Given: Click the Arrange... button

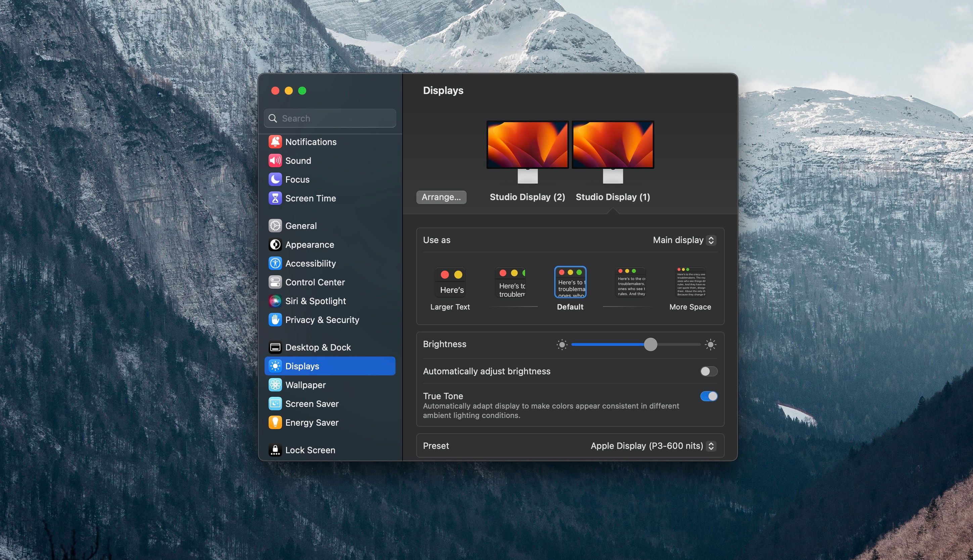Looking at the screenshot, I should (x=441, y=197).
